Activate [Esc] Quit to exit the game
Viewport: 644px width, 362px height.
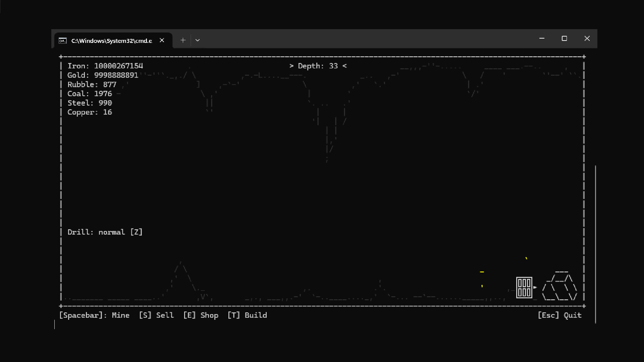pos(559,315)
